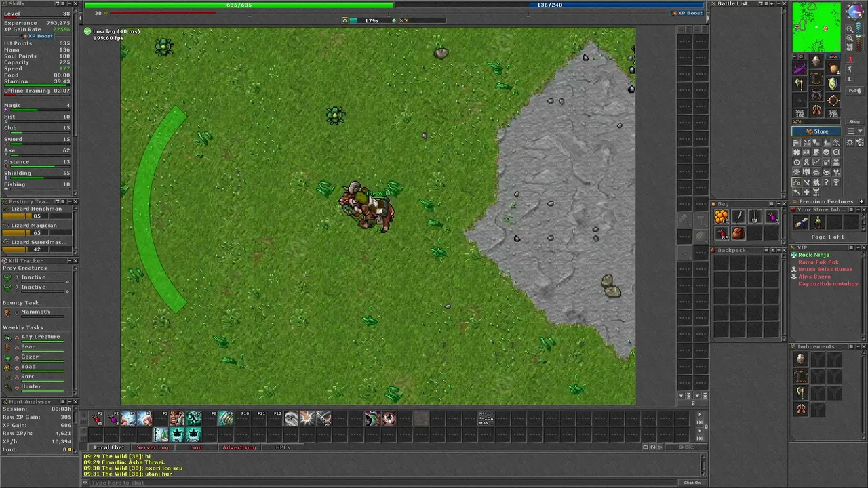Image resolution: width=868 pixels, height=488 pixels.
Task: Select the axe in Imbuements panel
Action: (x=802, y=392)
